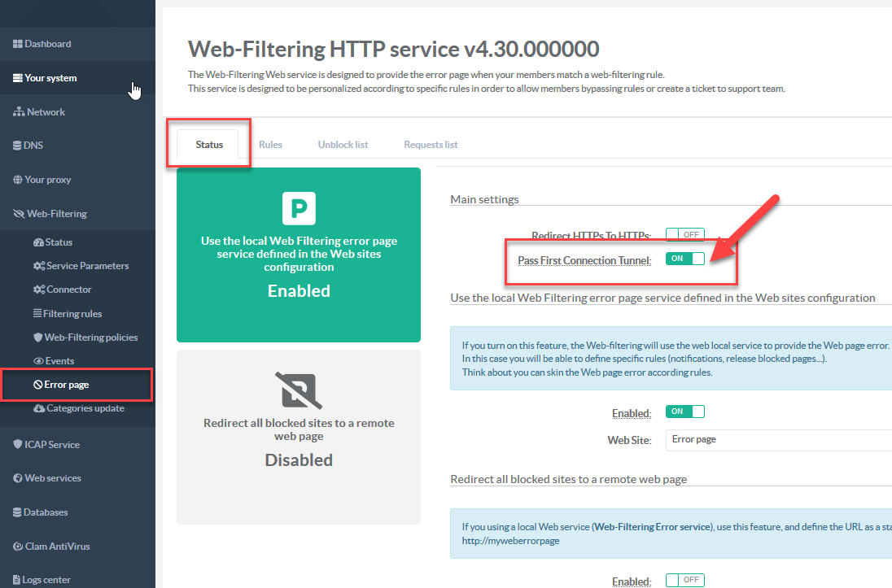Click the Clam AntiVirus icon
Screen dimensions: 892x588
pos(17,547)
